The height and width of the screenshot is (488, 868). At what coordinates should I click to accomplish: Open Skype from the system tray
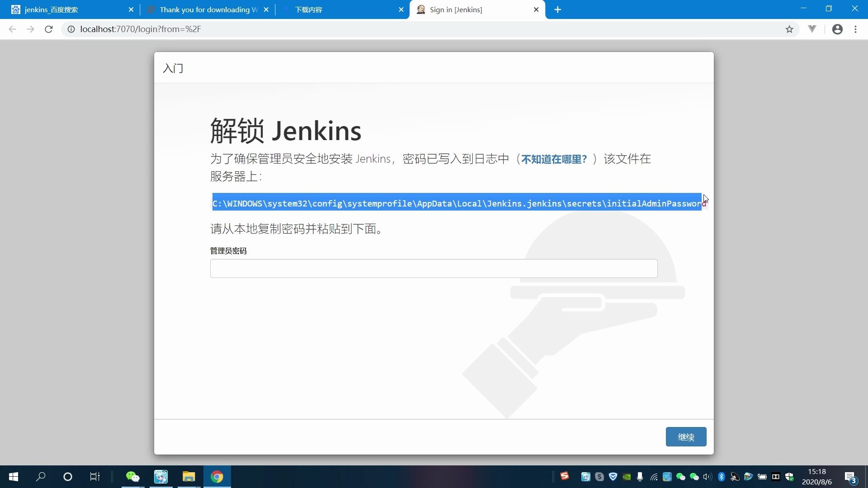point(599,477)
